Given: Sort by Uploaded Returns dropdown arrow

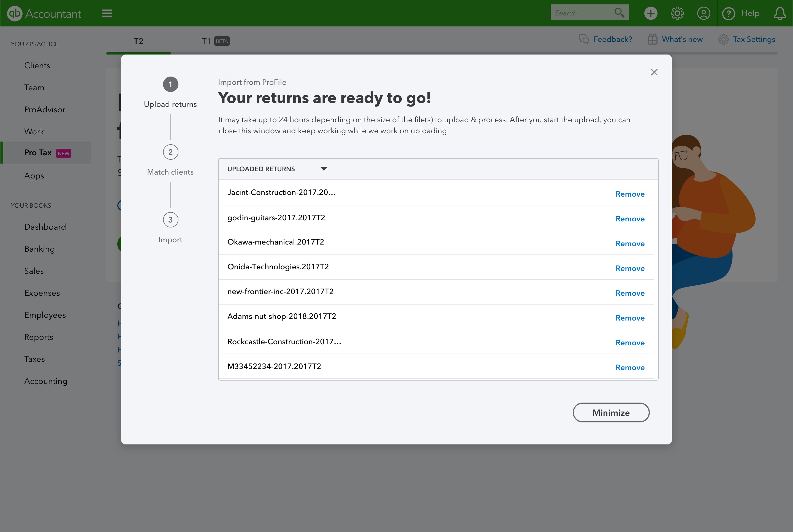Looking at the screenshot, I should (324, 169).
